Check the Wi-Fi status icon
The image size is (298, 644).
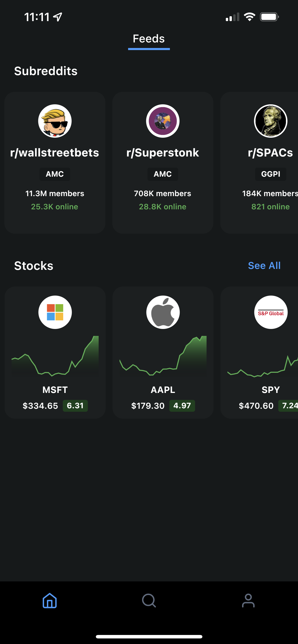tap(249, 17)
